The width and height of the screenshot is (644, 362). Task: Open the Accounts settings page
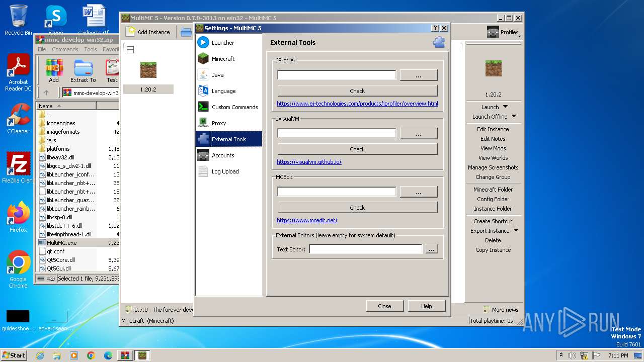coord(228,155)
